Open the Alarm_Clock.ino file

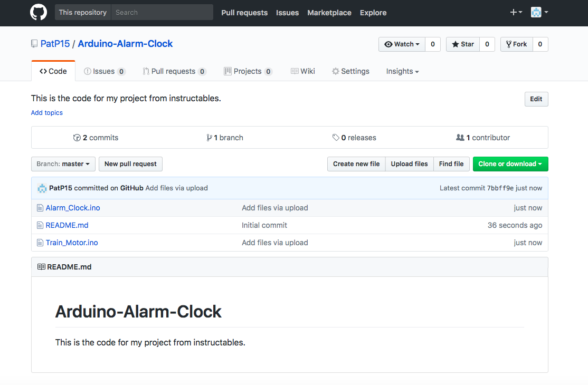coord(73,208)
